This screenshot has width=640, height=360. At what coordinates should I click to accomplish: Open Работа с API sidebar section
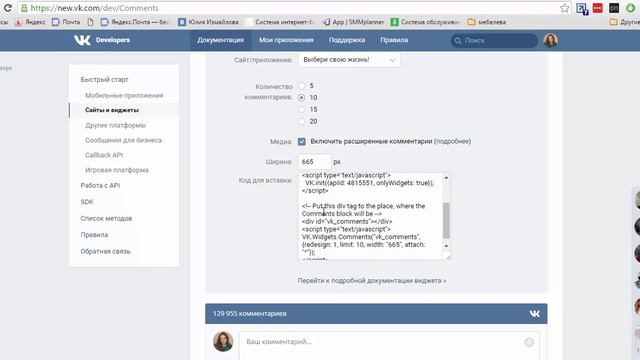tap(100, 185)
